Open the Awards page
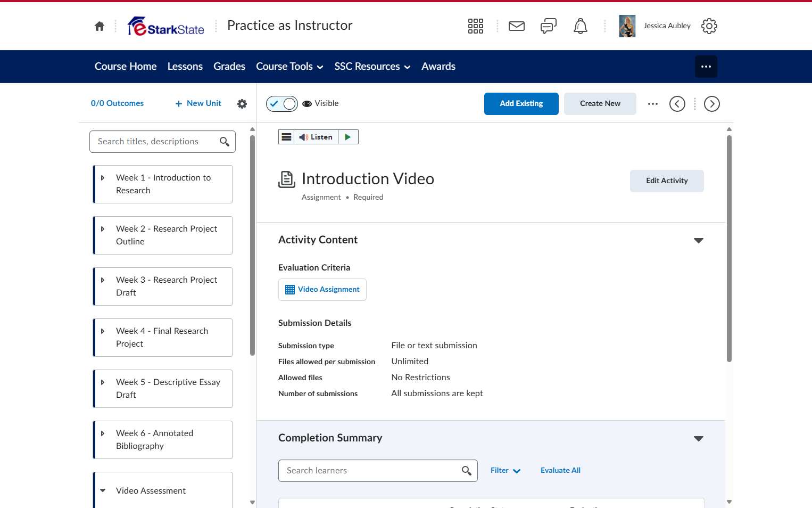Screen dimensions: 812x508 [438, 67]
